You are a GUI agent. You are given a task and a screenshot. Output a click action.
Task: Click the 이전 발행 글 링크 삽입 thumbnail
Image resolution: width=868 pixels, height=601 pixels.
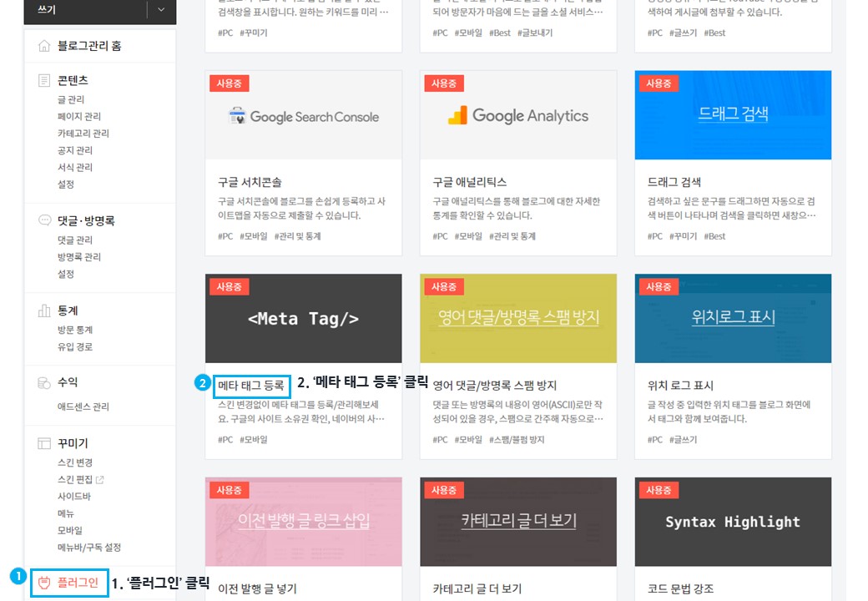[303, 522]
